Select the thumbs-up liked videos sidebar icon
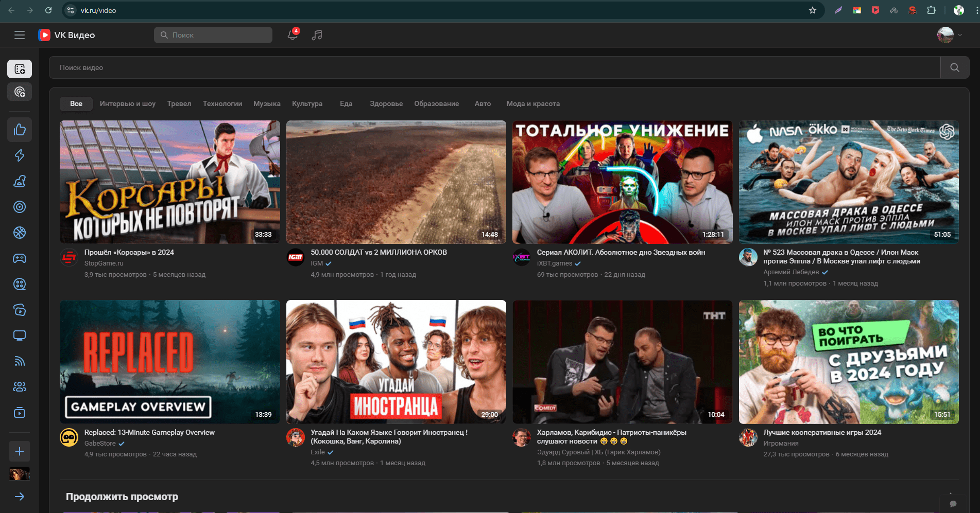 point(20,129)
